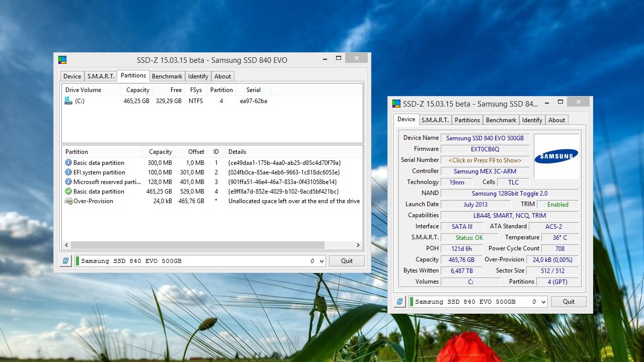644x362 pixels.
Task: Click horizontal scrollbar right arrow in partition list
Action: (358, 245)
